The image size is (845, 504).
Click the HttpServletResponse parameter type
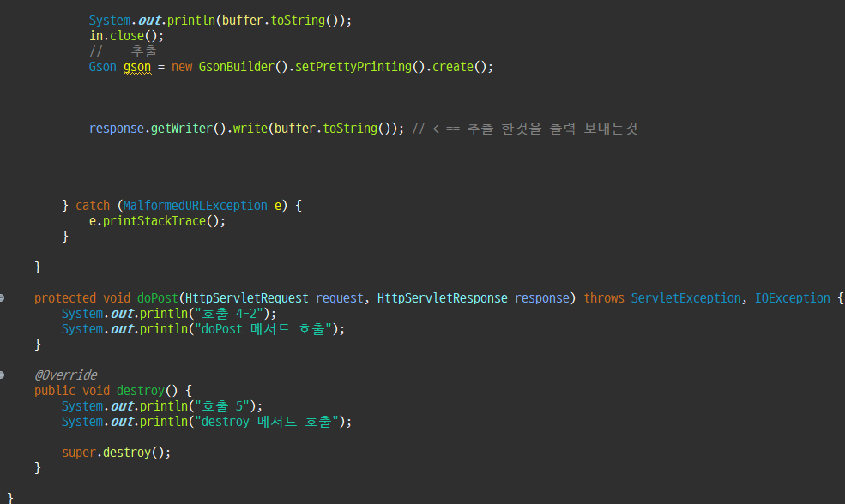point(443,298)
